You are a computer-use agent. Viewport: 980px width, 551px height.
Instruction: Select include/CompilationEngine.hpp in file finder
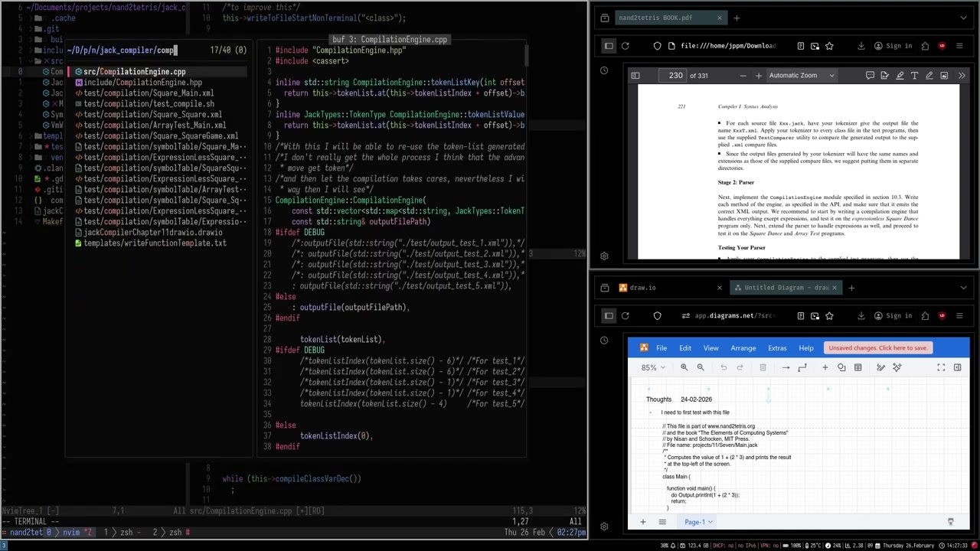click(142, 83)
